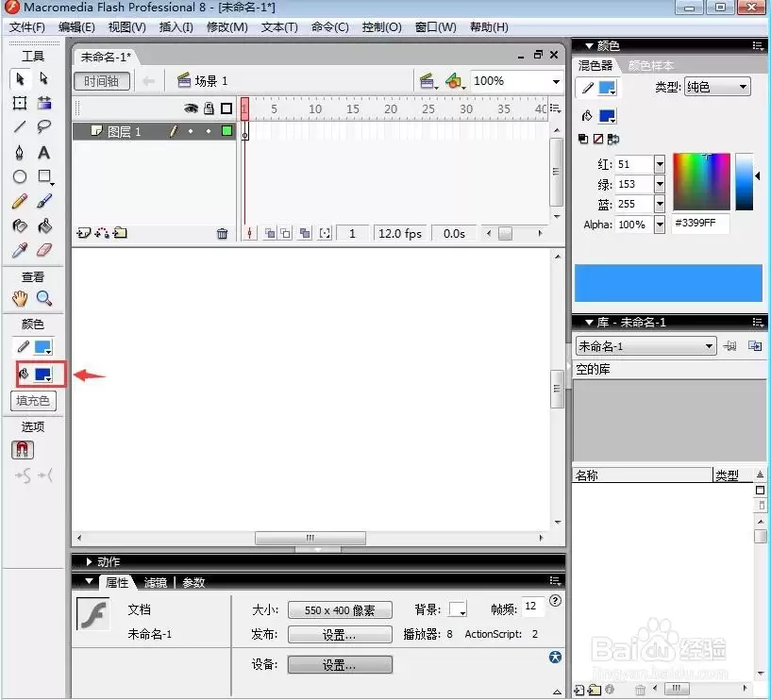This screenshot has width=771, height=700.
Task: Click the fill color swatch in toolbox
Action: (42, 375)
